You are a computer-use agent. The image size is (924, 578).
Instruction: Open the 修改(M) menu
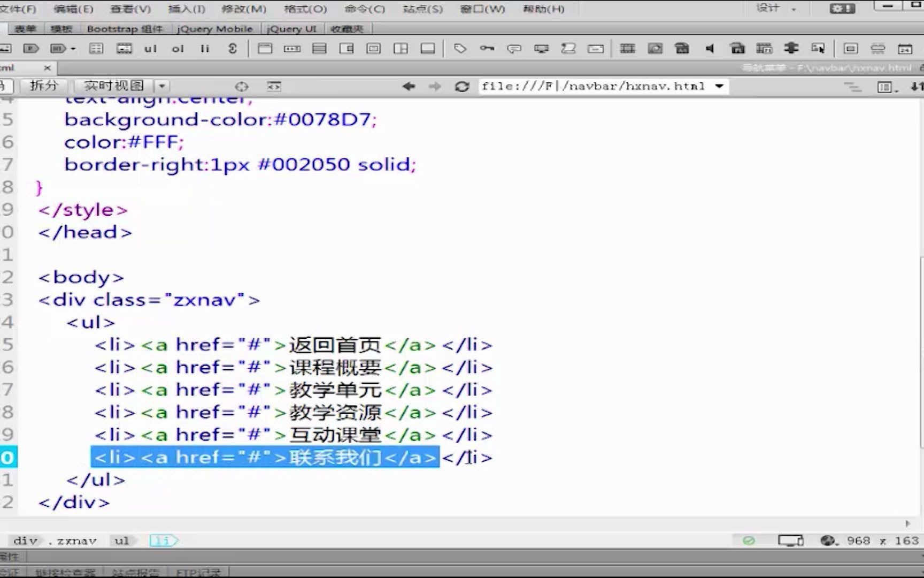244,9
